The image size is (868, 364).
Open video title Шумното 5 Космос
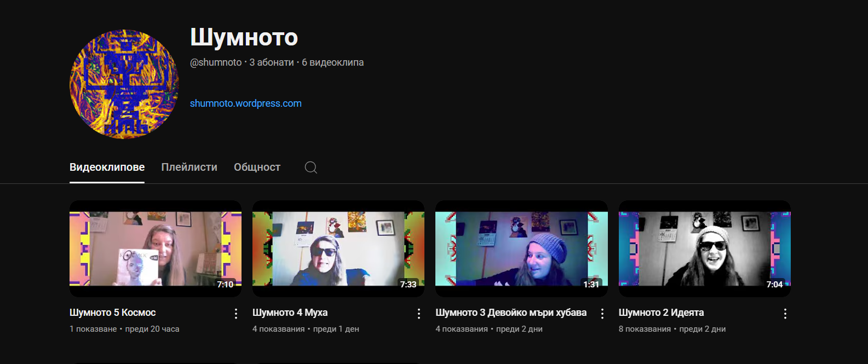(113, 313)
